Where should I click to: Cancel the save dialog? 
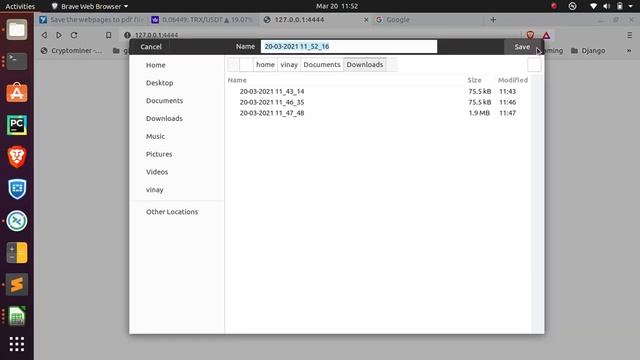151,47
